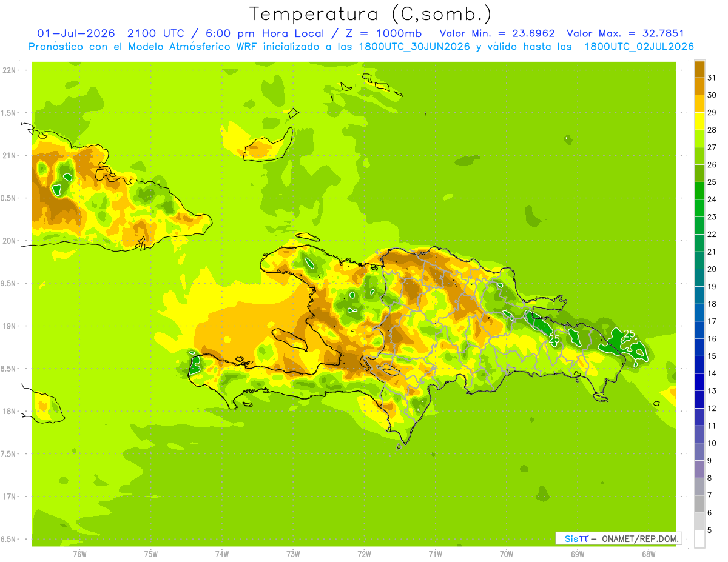
Task: Click the "68W" longitude axis label
Action: [x=648, y=554]
